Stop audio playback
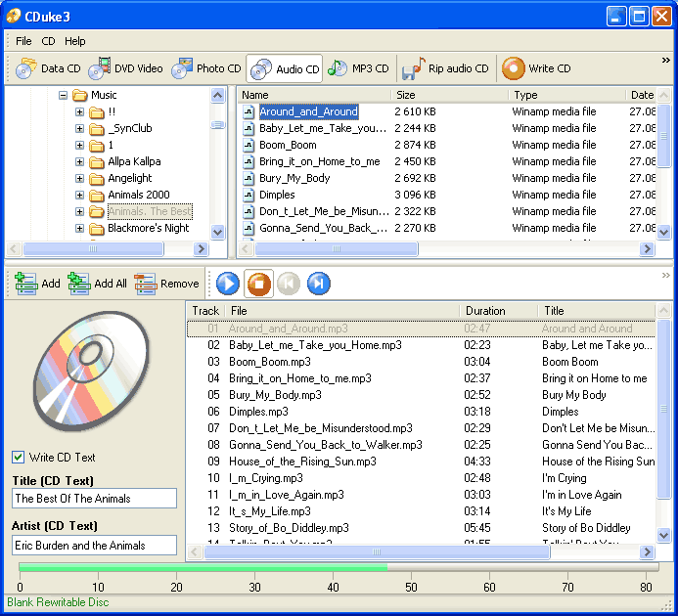The height and width of the screenshot is (616, 678). [258, 284]
